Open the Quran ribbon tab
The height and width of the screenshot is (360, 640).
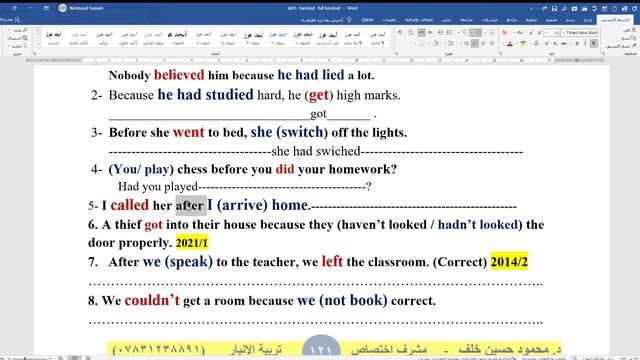pyautogui.click(x=367, y=20)
